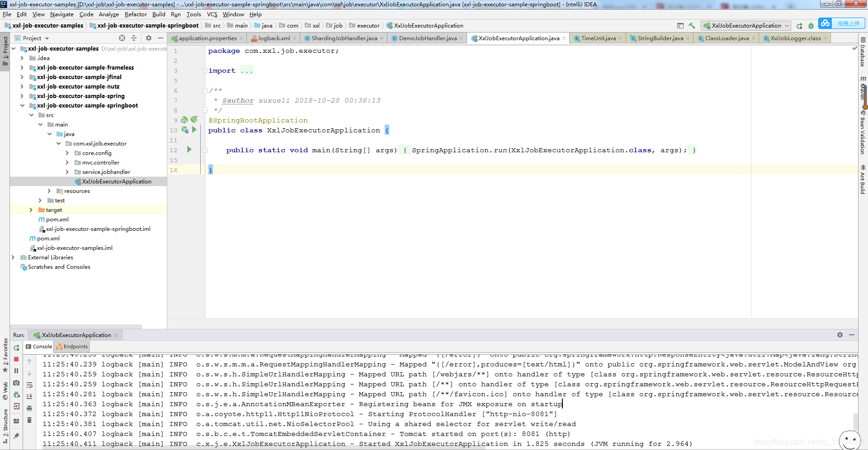
Task: Switch to XxlJobLogger.class tab
Action: [x=795, y=38]
